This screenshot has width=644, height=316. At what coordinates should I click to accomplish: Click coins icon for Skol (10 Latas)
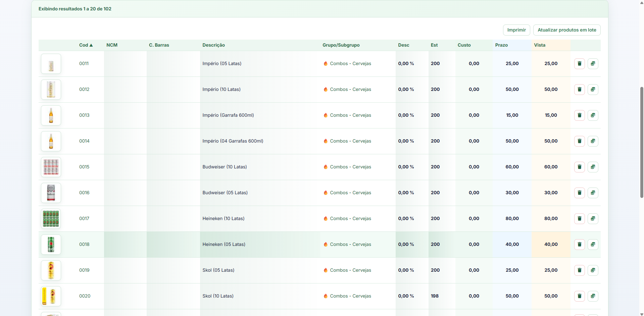593,296
